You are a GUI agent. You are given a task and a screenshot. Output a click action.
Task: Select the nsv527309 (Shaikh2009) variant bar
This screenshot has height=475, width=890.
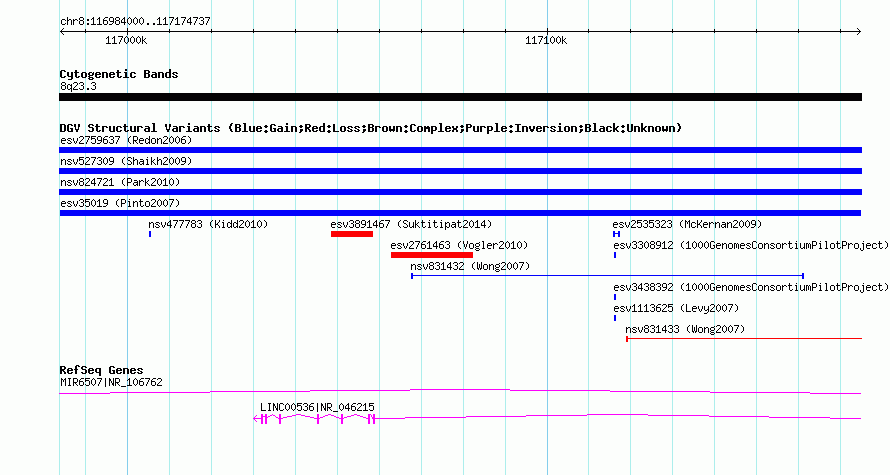[x=460, y=171]
